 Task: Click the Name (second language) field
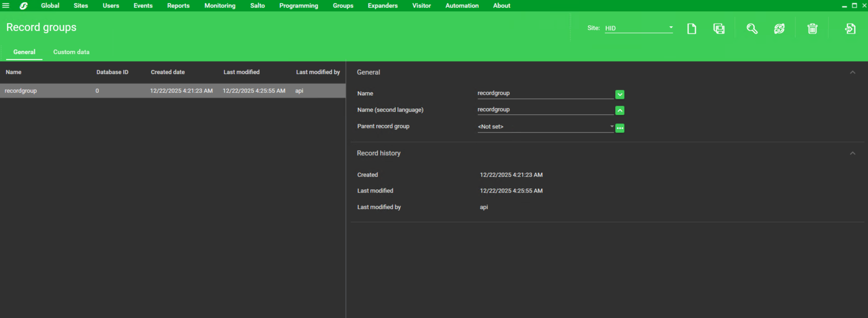546,110
